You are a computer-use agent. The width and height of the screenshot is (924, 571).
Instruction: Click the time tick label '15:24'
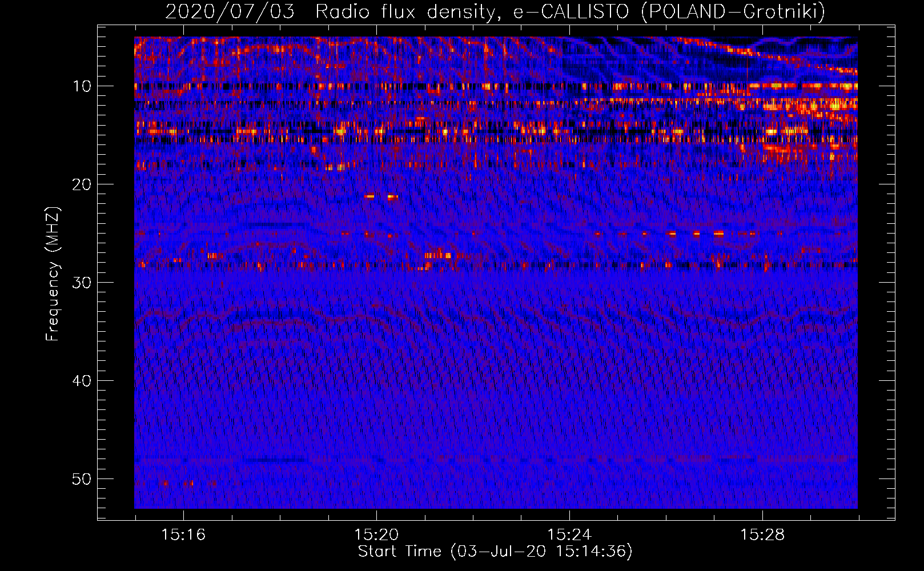(x=569, y=535)
